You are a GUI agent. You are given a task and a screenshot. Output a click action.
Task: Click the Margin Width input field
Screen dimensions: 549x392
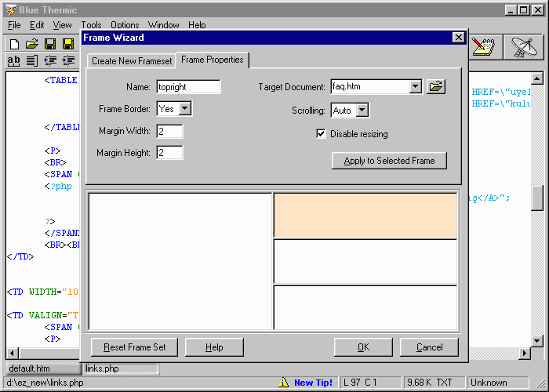(169, 131)
